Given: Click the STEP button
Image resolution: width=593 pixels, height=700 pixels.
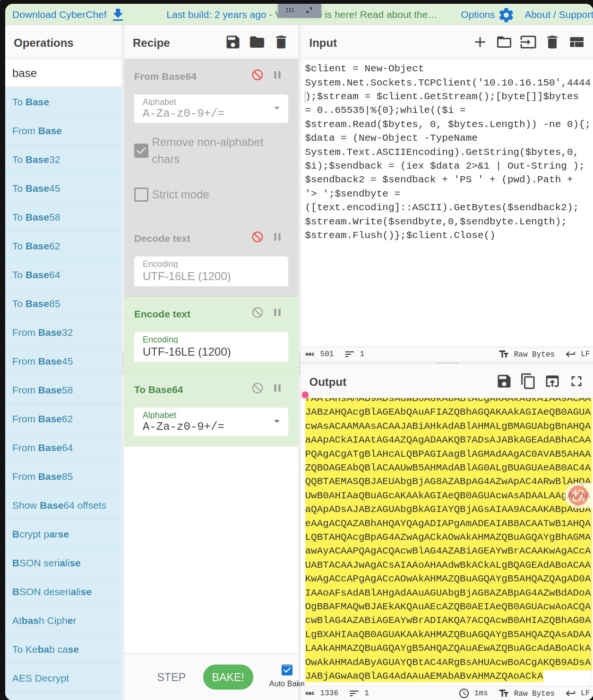Looking at the screenshot, I should click(171, 677).
